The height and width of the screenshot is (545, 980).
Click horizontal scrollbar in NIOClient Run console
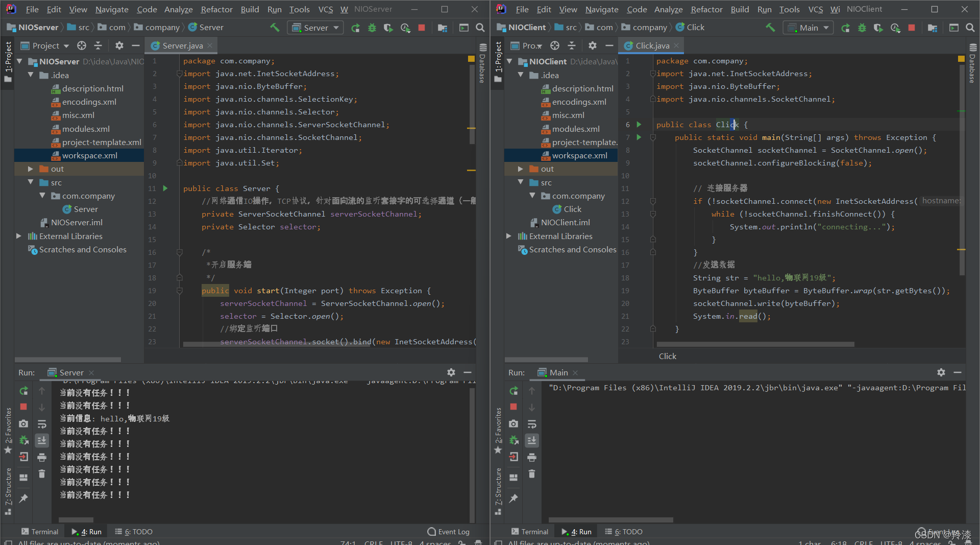click(x=610, y=520)
